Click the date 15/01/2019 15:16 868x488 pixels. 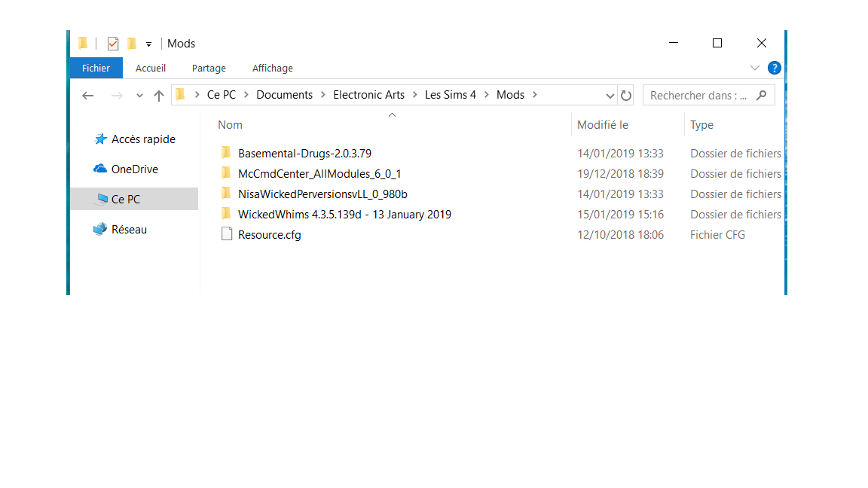pos(621,215)
